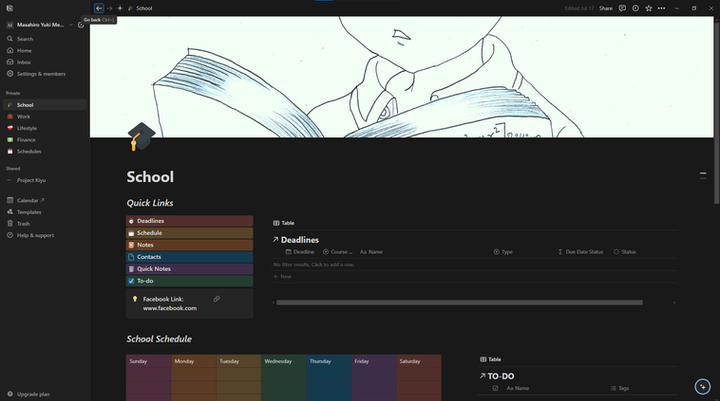The image size is (720, 401).
Task: Click the Share button
Action: pos(606,8)
